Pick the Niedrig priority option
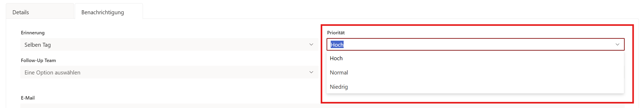644x108 pixels. coord(339,87)
